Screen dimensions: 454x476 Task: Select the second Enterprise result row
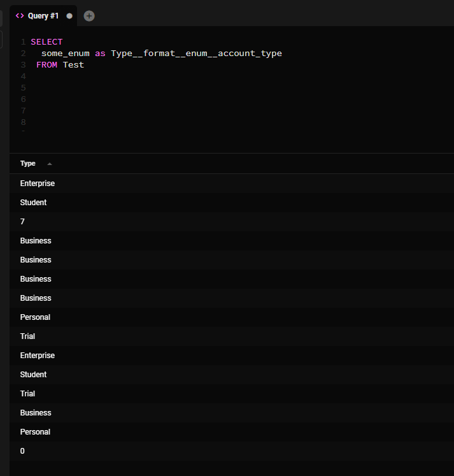[x=232, y=356]
